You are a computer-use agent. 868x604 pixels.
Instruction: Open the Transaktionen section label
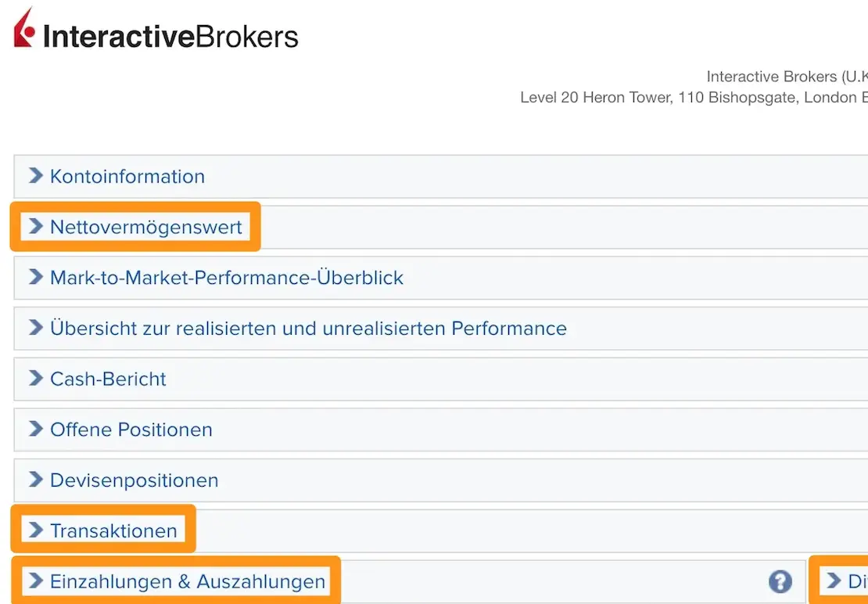[x=113, y=531]
